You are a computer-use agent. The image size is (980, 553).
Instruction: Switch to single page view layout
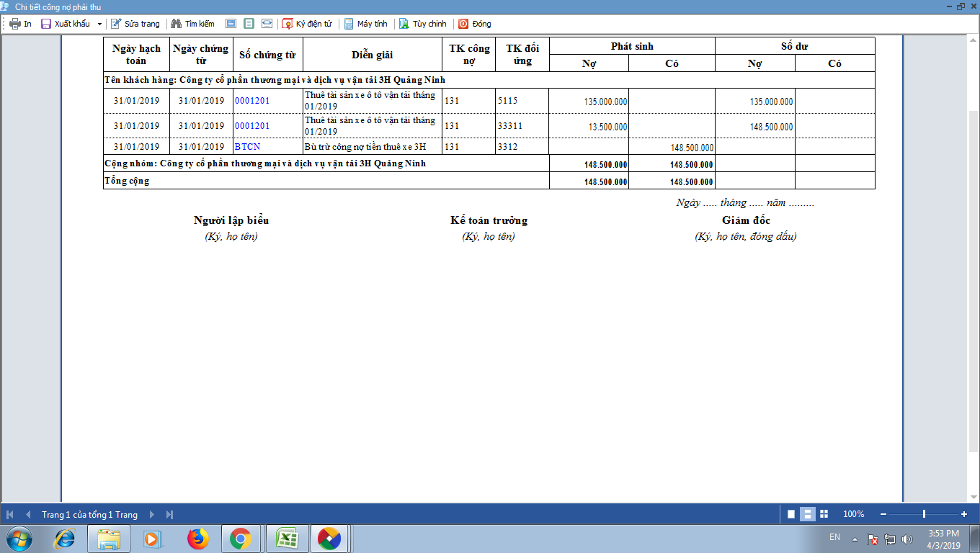tap(791, 514)
